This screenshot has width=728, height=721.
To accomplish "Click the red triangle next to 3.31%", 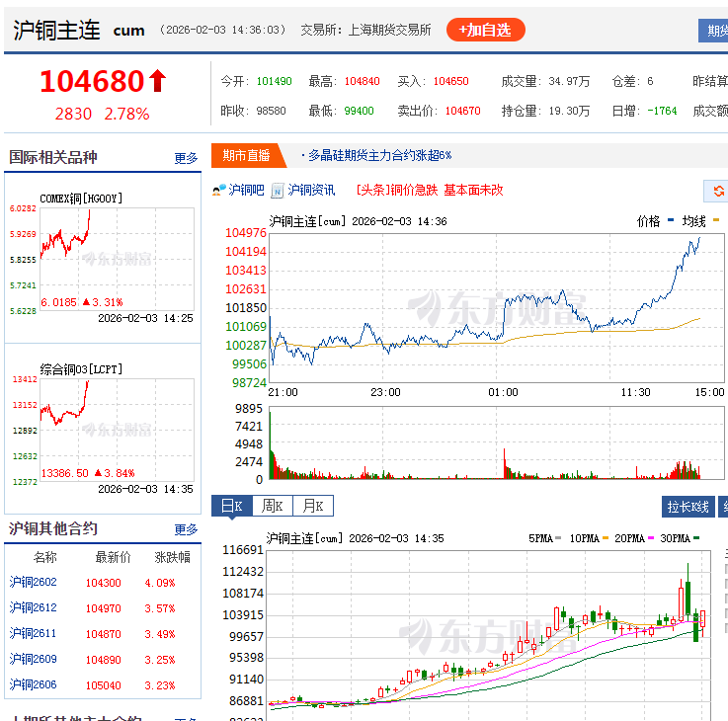I will click(x=86, y=302).
